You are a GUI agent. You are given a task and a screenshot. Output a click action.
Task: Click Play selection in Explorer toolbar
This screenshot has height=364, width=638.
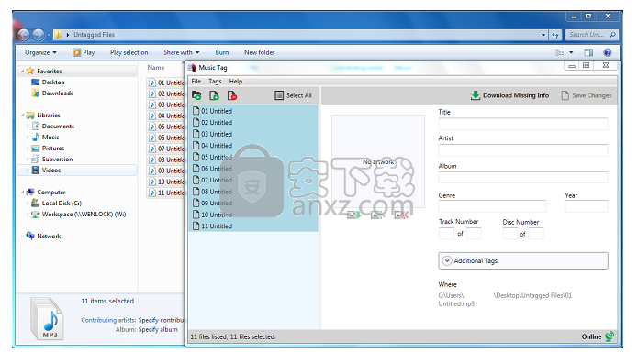(x=129, y=52)
